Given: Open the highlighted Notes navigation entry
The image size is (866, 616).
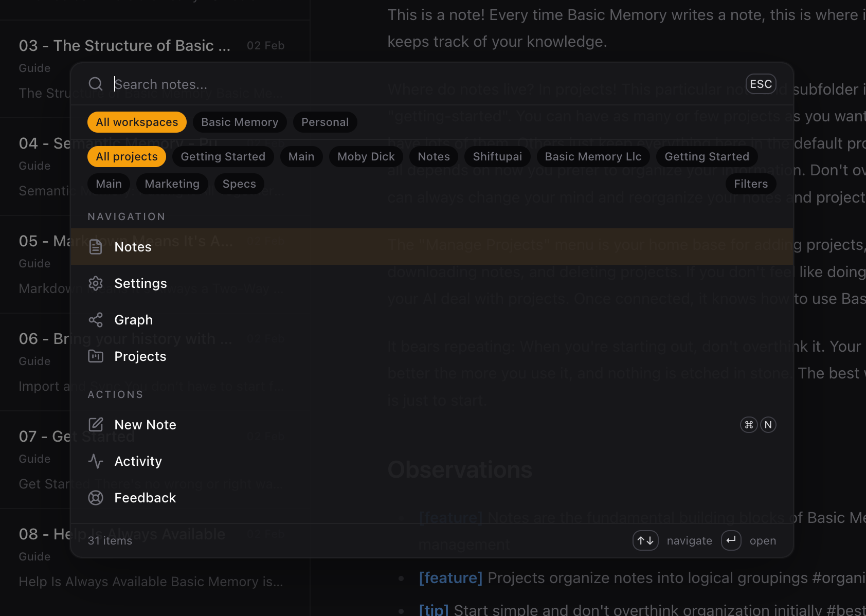Looking at the screenshot, I should [x=432, y=247].
